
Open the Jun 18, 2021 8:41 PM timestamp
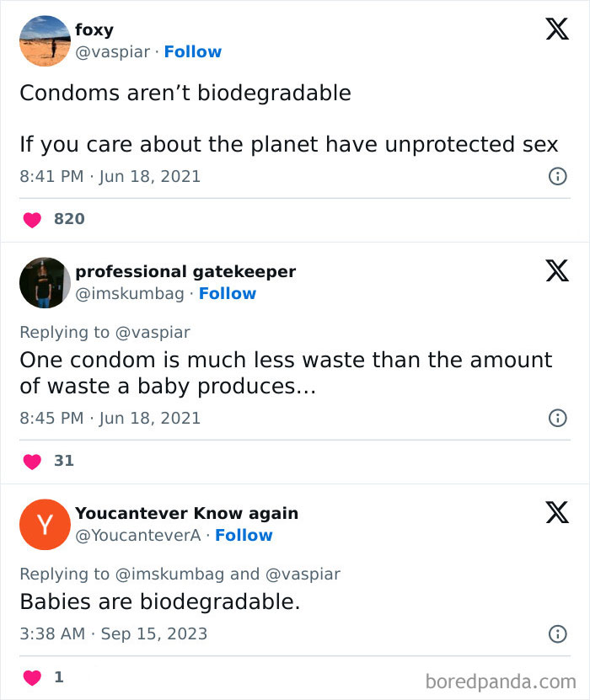coord(110,176)
